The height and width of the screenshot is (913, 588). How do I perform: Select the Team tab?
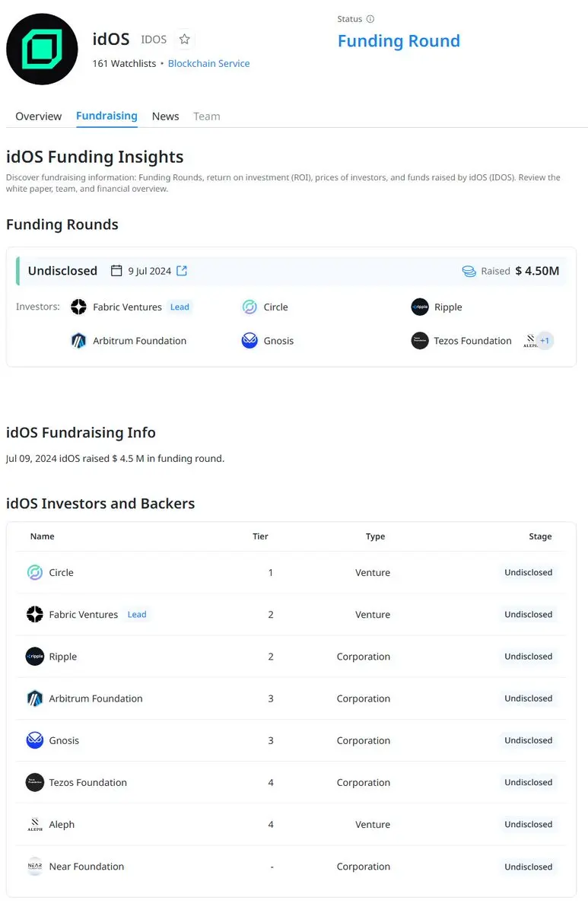coord(206,116)
